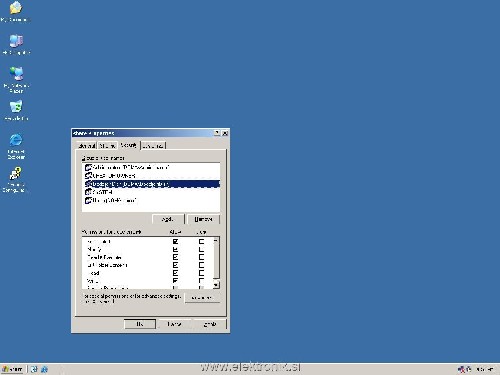
Task: Click the Add button
Action: [168, 219]
